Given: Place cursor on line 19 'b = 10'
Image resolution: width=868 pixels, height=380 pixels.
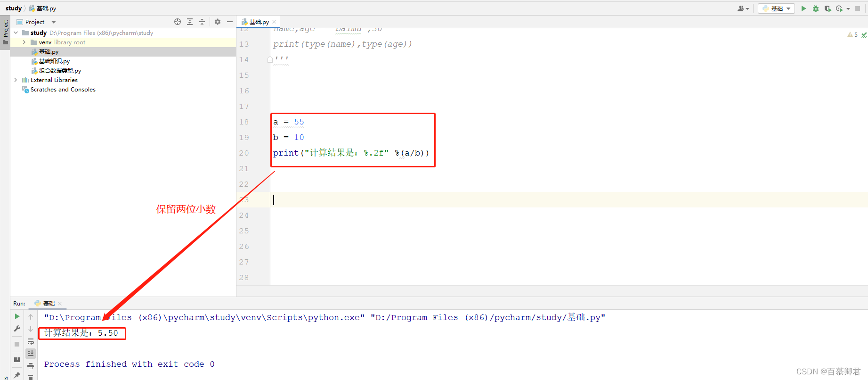Looking at the screenshot, I should tap(289, 137).
